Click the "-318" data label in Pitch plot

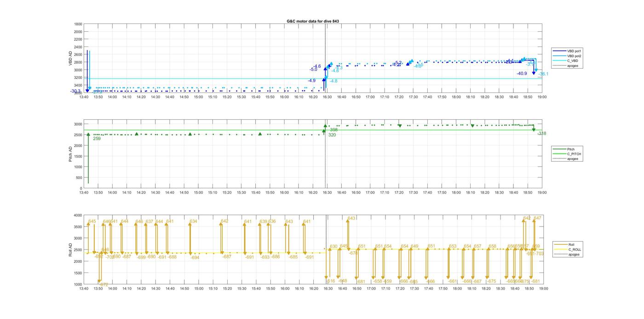pos(541,133)
